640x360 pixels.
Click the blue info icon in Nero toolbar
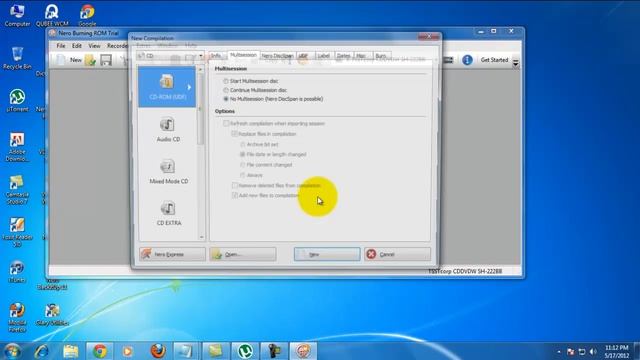(467, 60)
